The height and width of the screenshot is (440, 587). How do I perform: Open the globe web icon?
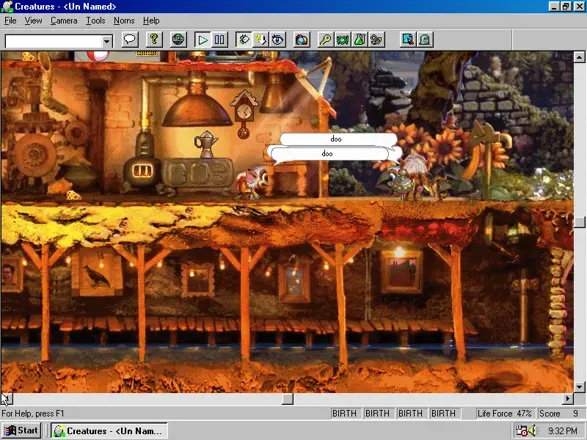178,39
